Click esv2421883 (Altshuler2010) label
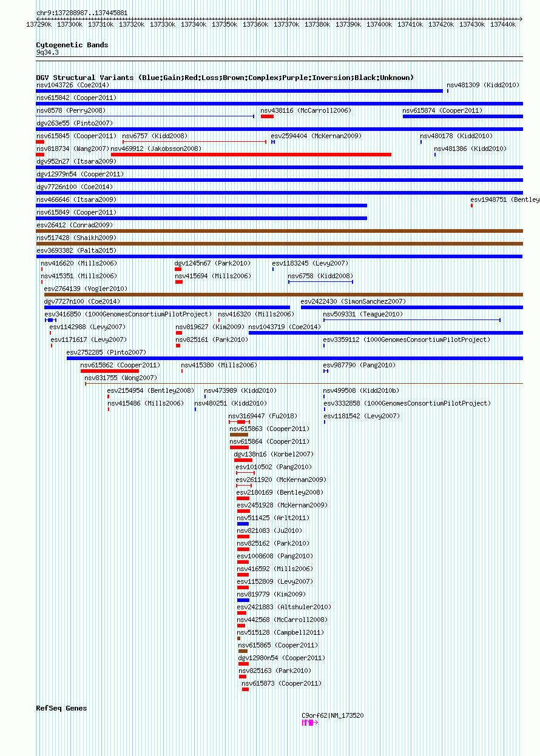540x756 pixels. 285,607
